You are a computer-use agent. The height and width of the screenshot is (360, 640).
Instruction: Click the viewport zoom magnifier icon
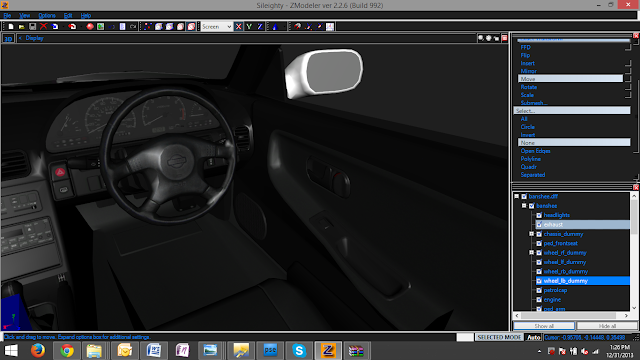point(481,38)
